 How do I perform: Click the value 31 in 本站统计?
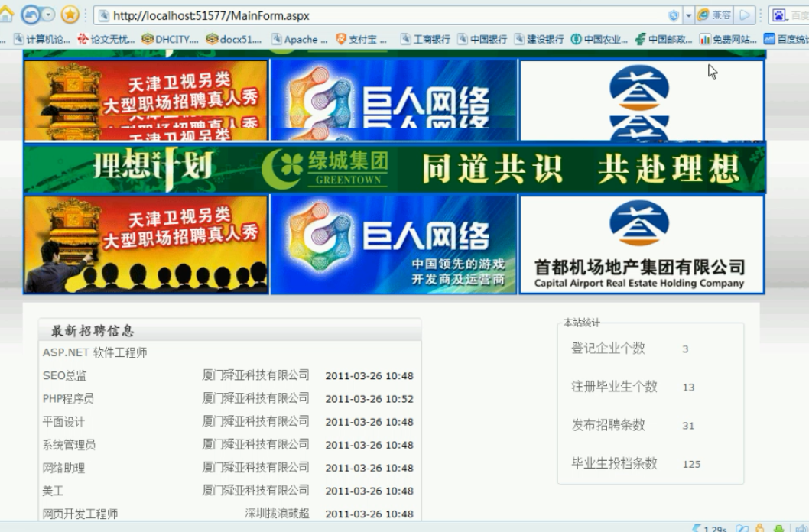click(688, 426)
